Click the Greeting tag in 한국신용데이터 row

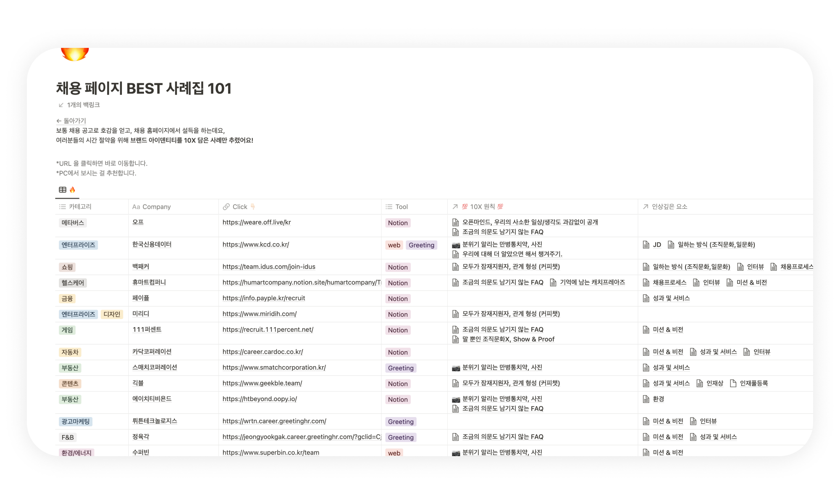[421, 245]
